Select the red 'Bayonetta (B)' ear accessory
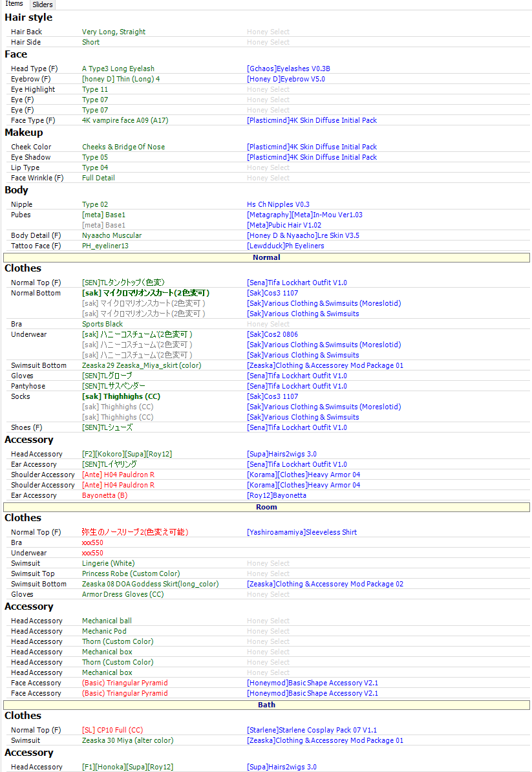532x772 pixels. point(105,496)
